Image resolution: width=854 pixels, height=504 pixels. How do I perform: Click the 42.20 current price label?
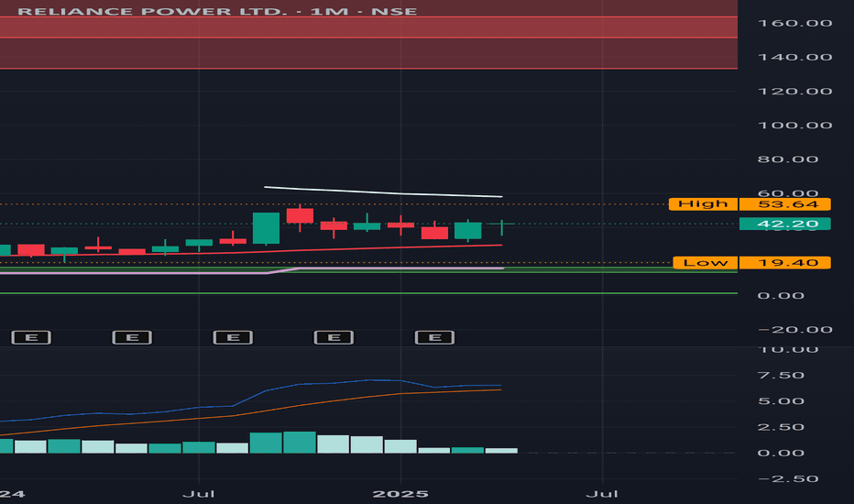(x=785, y=224)
